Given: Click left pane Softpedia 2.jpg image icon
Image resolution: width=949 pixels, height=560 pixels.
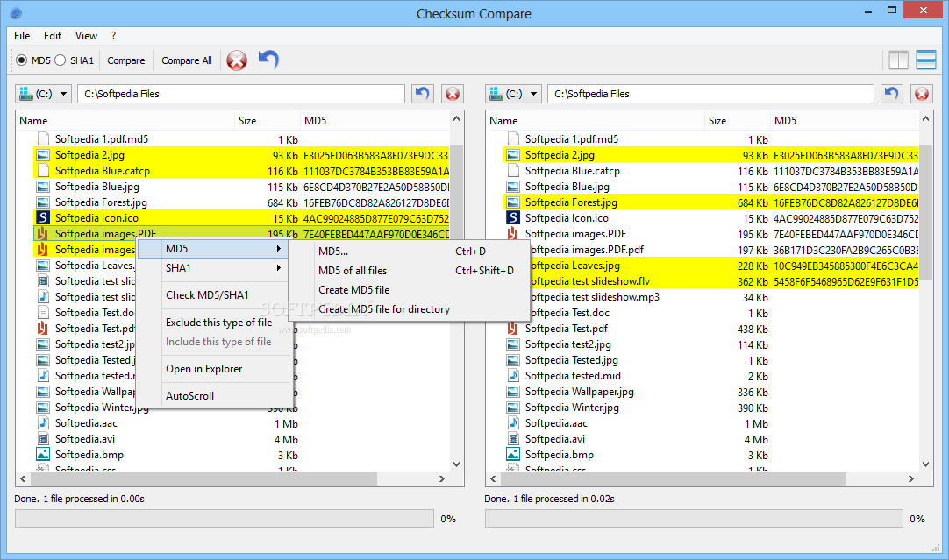Looking at the screenshot, I should 42,155.
